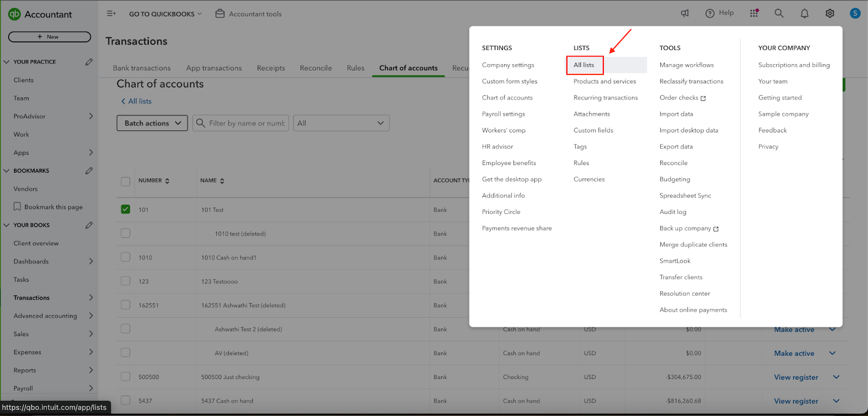Collapse the left navigation menu icon
Image resolution: width=868 pixels, height=416 pixels.
click(111, 14)
